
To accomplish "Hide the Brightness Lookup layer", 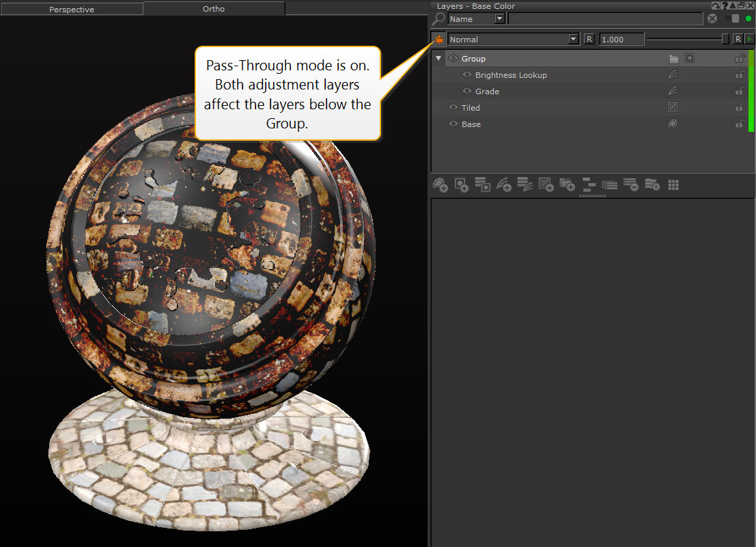I will click(x=467, y=75).
